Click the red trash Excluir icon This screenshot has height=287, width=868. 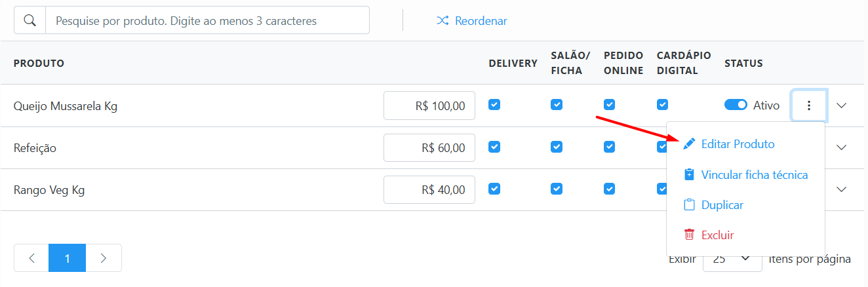coord(689,235)
